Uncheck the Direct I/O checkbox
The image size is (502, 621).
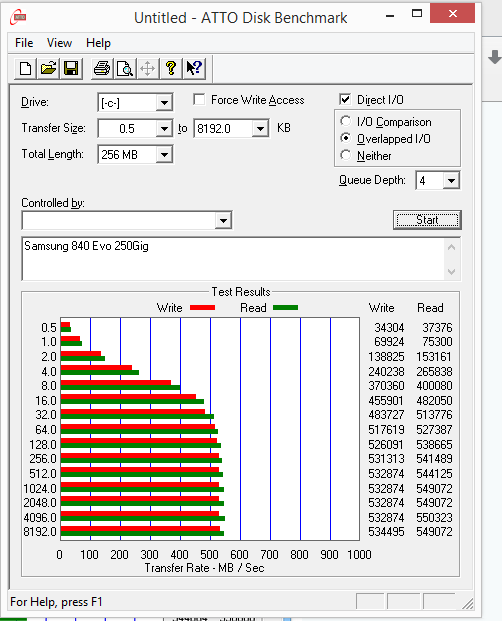point(345,99)
